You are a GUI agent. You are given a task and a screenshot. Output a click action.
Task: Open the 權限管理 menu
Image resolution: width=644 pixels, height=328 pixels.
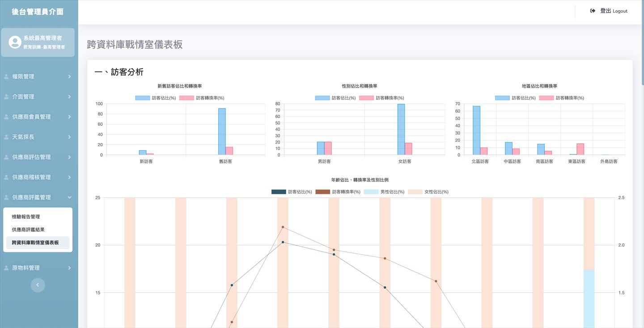(x=38, y=76)
